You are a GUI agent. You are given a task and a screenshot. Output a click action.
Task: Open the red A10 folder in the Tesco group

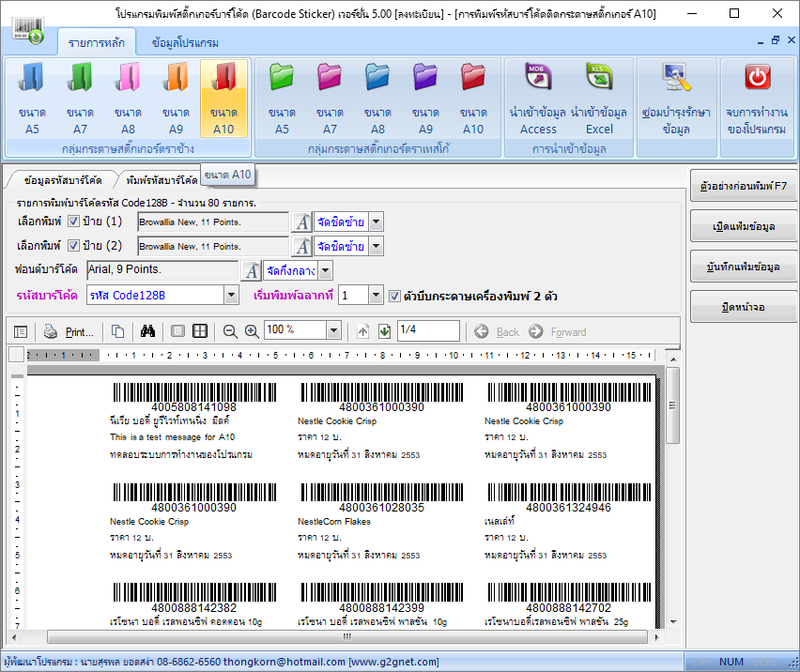[473, 99]
